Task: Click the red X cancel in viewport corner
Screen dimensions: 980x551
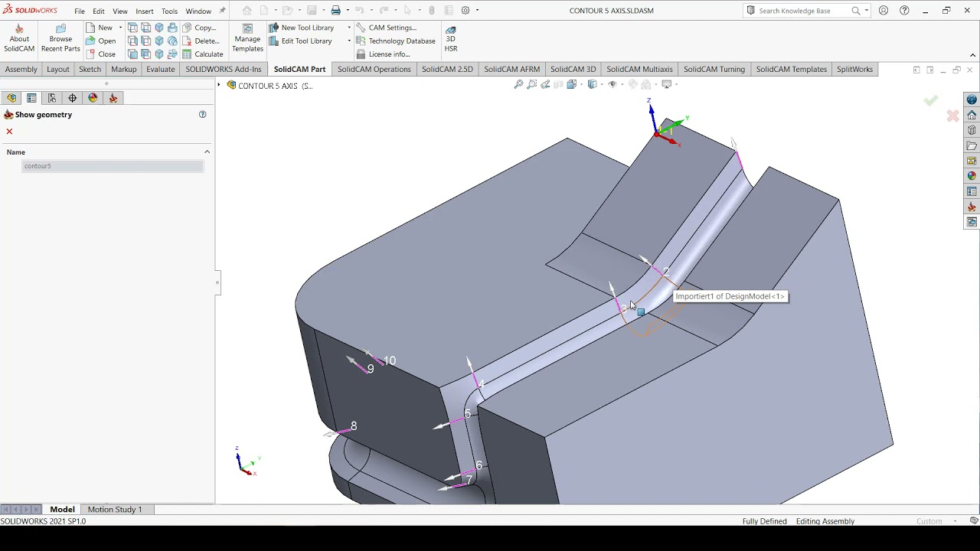Action: coord(952,116)
